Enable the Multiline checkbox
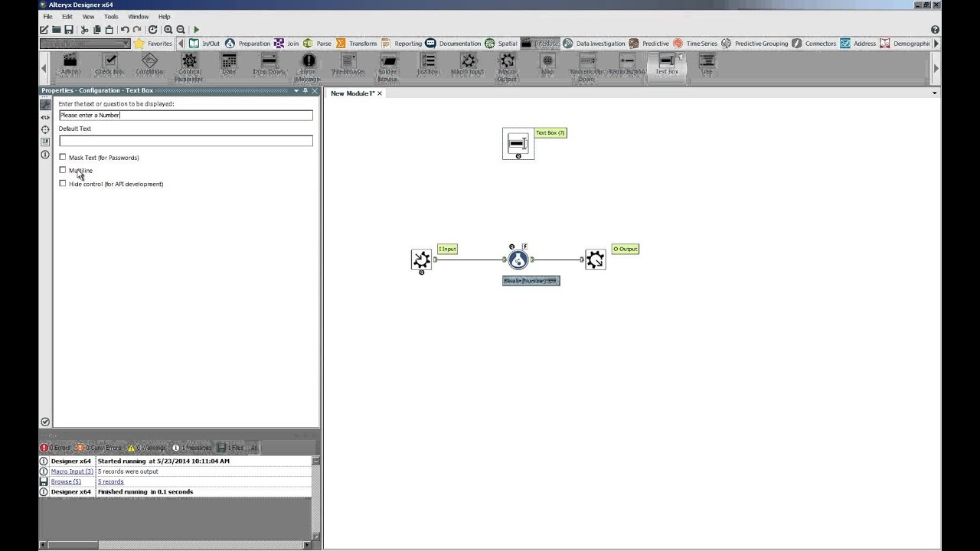Viewport: 980px width, 551px height. pos(63,170)
